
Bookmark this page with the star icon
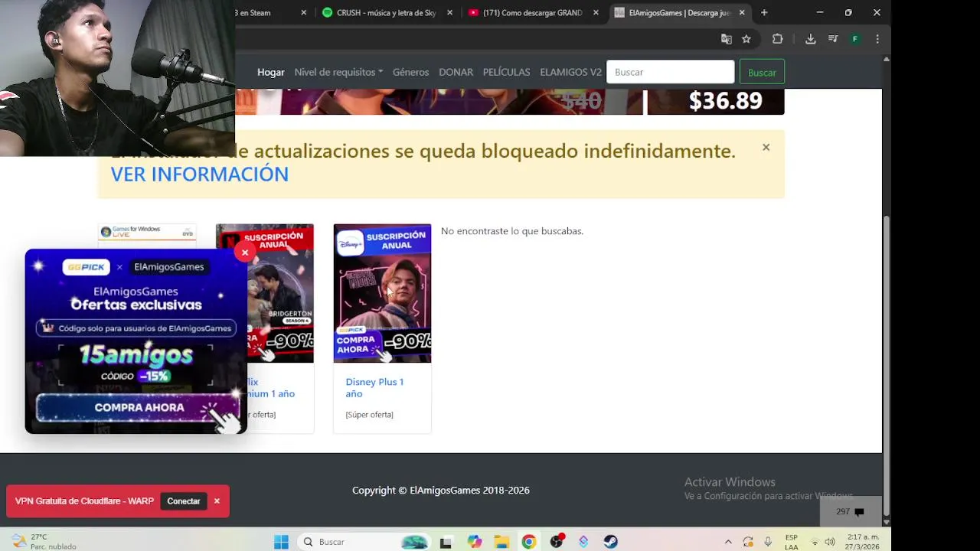tap(746, 39)
